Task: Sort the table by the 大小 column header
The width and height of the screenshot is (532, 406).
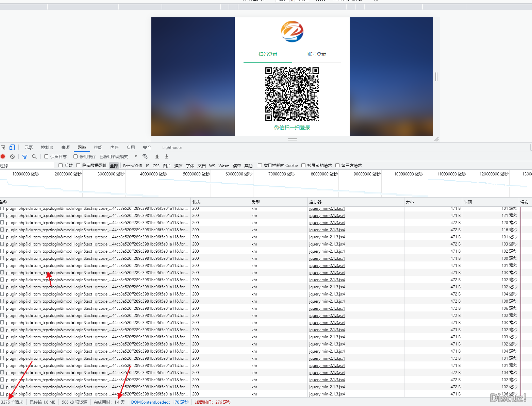Action: (x=433, y=202)
